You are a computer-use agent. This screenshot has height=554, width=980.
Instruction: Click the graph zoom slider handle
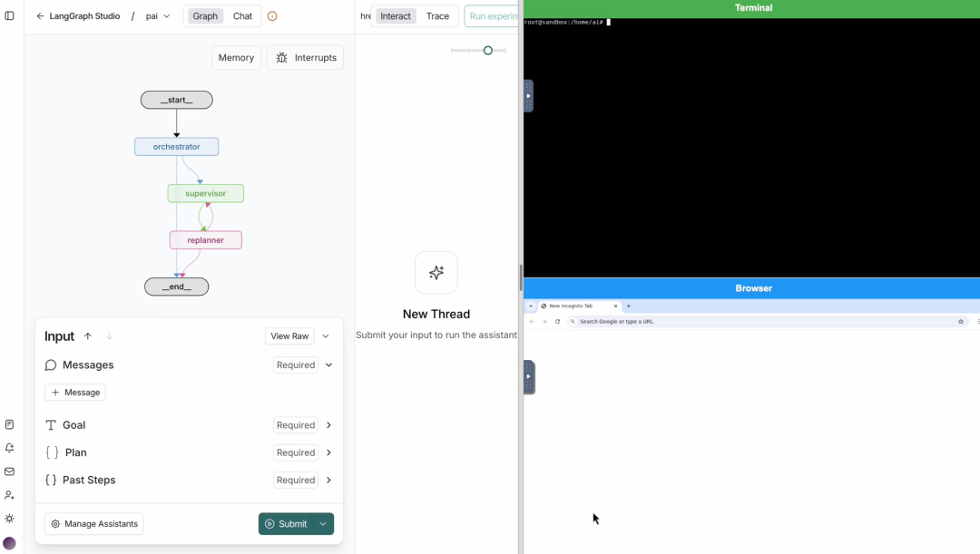coord(487,51)
